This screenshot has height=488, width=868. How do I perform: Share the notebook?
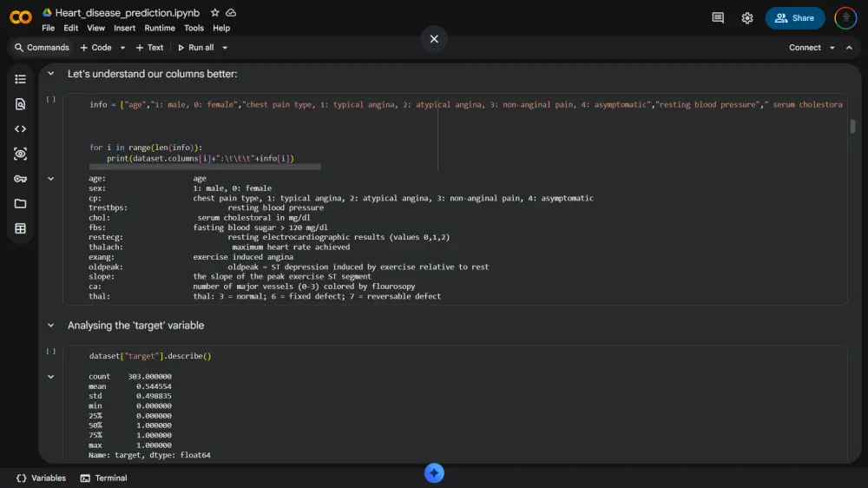795,17
